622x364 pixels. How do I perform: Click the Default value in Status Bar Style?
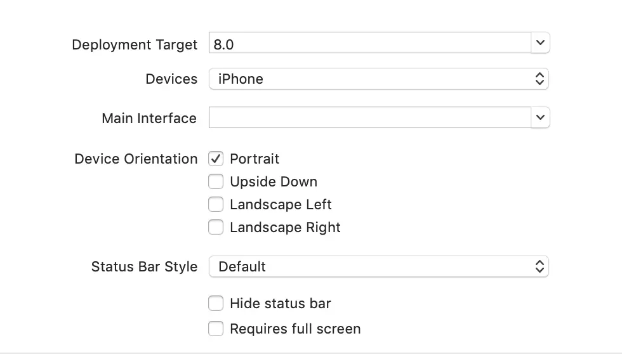(x=242, y=267)
